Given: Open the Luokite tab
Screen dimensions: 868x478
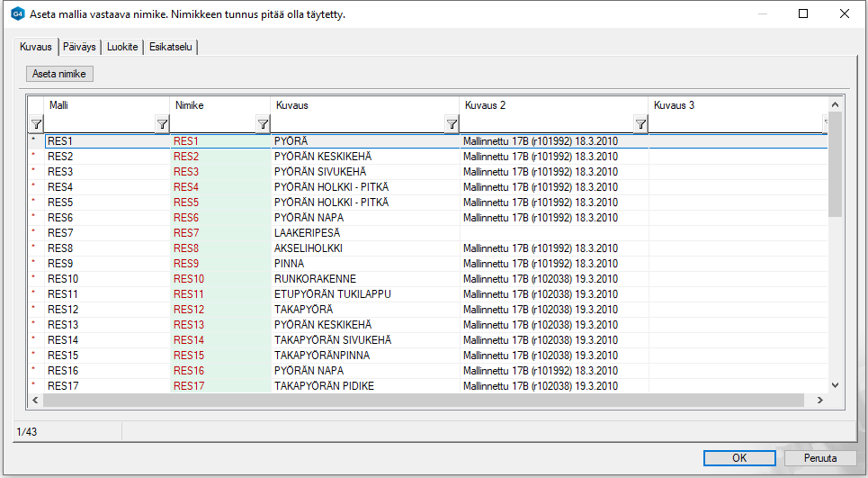Looking at the screenshot, I should (x=122, y=47).
